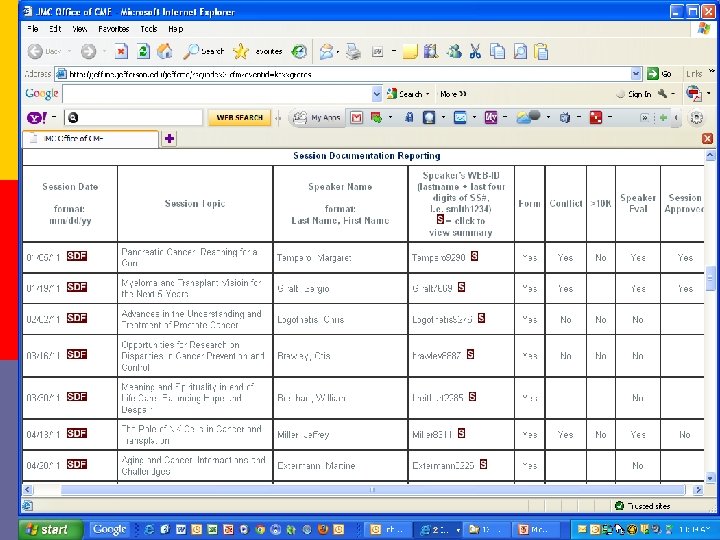Go to the Home page icon

coord(164,51)
